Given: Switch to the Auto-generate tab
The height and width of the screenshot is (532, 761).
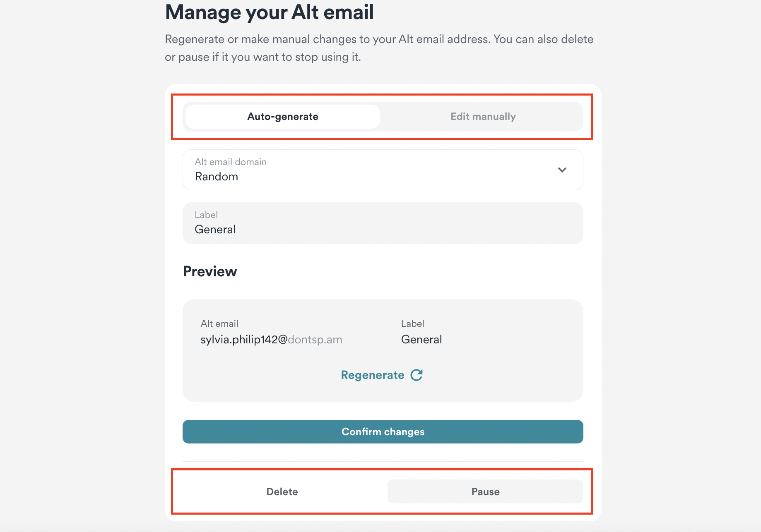Looking at the screenshot, I should coord(283,117).
